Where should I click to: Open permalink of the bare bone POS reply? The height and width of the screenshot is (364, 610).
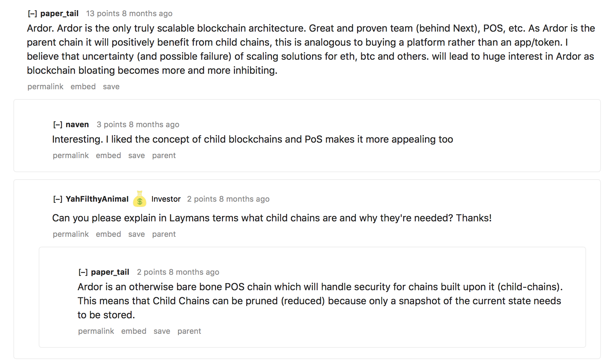coord(96,331)
